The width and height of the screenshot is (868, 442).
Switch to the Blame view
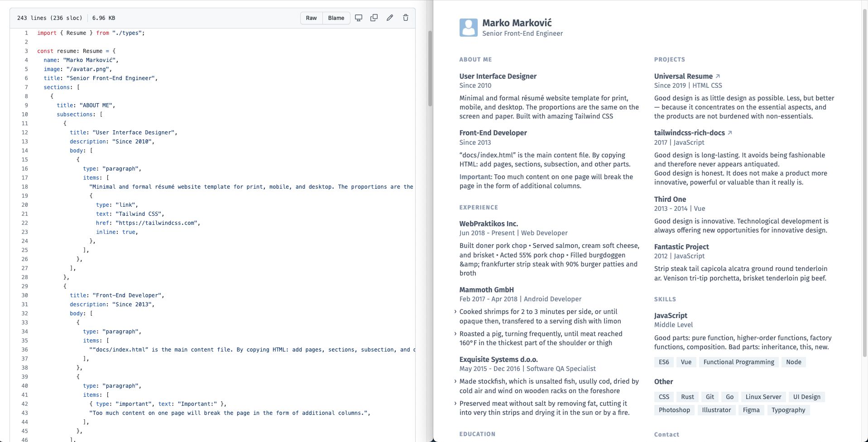coord(336,18)
